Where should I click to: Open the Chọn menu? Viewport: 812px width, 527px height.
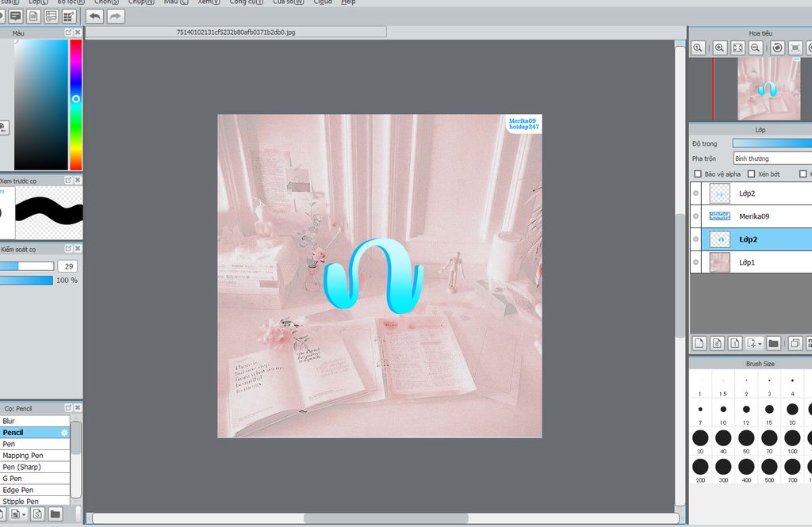click(x=106, y=2)
